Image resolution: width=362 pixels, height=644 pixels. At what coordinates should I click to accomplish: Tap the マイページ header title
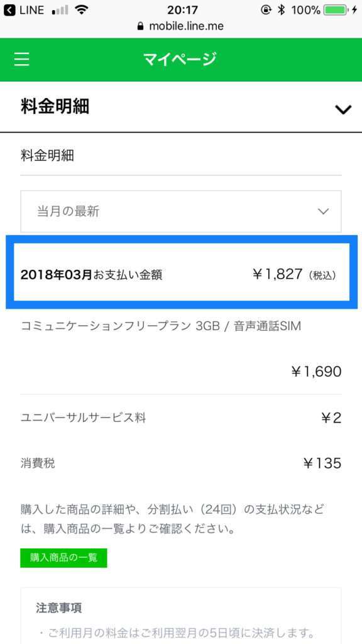pyautogui.click(x=181, y=58)
